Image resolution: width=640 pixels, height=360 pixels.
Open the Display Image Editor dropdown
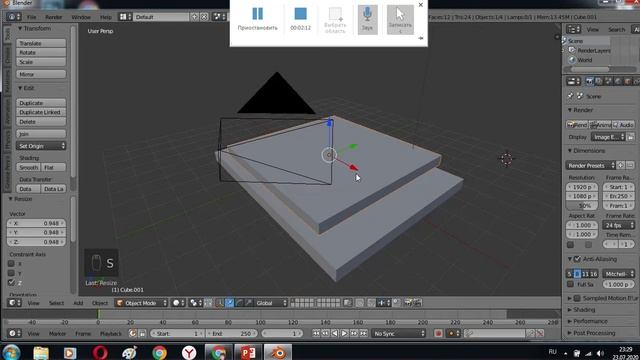[608, 137]
